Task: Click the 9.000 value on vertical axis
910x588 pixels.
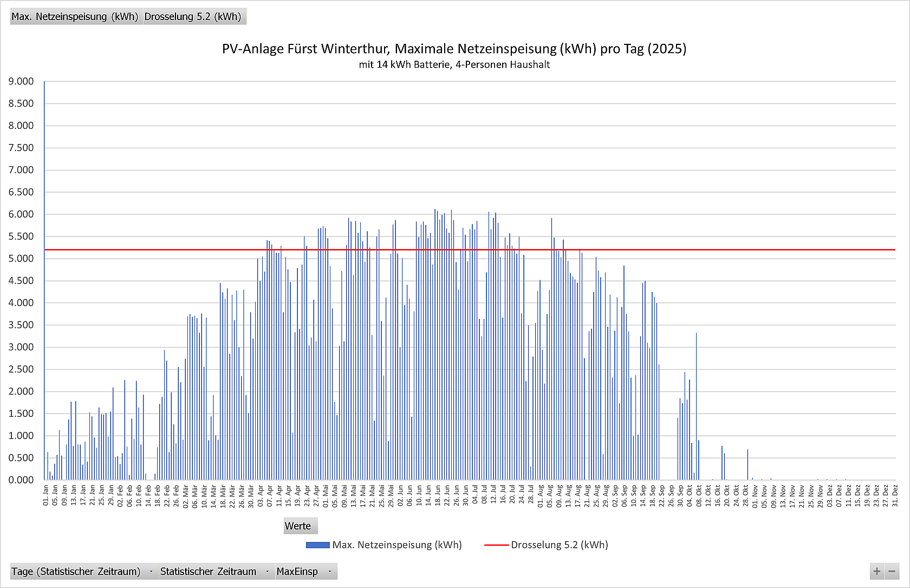Action: (x=21, y=81)
